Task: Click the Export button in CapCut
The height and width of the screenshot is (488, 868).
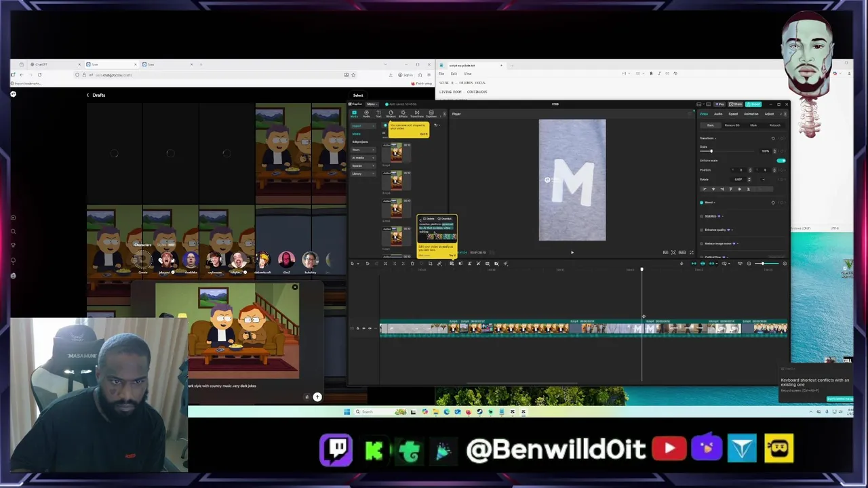Action: point(753,104)
